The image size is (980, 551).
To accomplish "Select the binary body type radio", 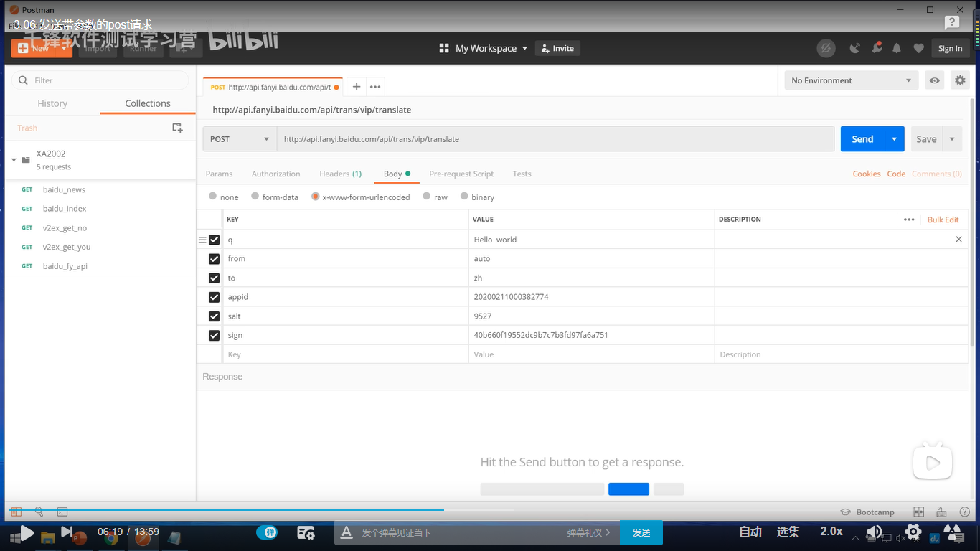I will coord(464,196).
